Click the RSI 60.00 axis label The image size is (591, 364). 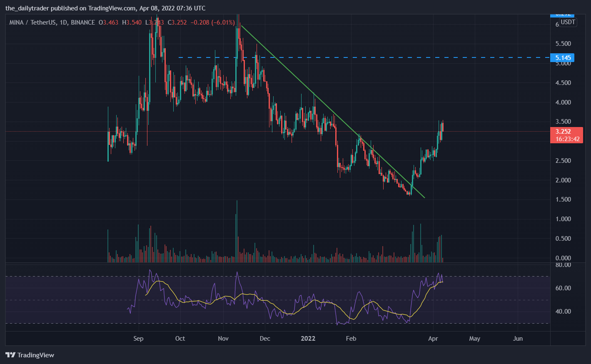563,288
